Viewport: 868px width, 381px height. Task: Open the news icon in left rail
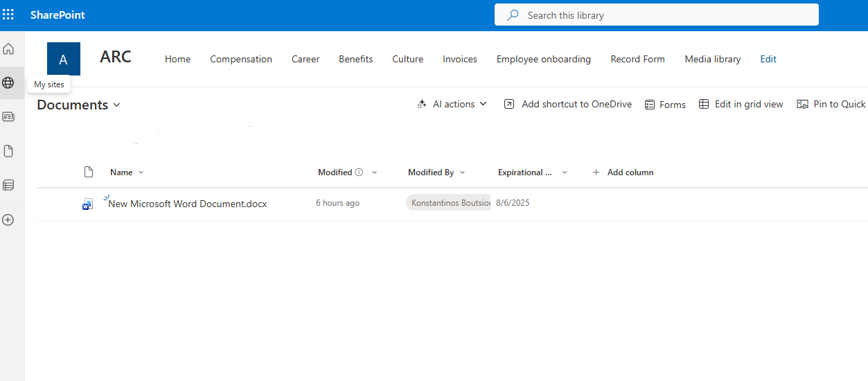point(8,117)
